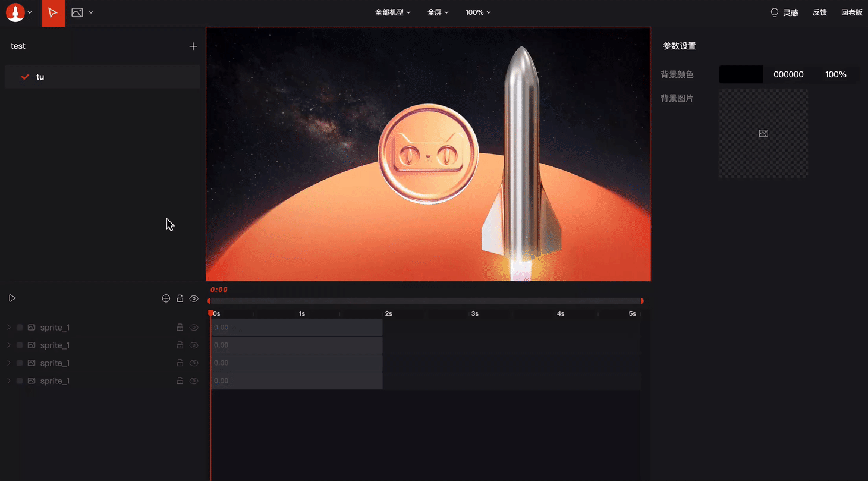Click the topmost layer's 0.00 timeline clip
The image size is (868, 481).
pos(297,328)
